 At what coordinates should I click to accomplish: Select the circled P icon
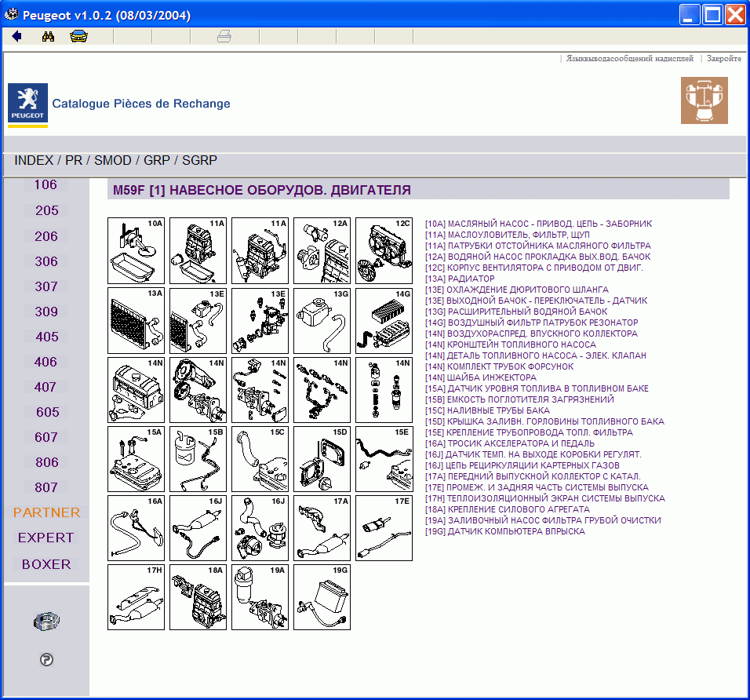(x=46, y=660)
